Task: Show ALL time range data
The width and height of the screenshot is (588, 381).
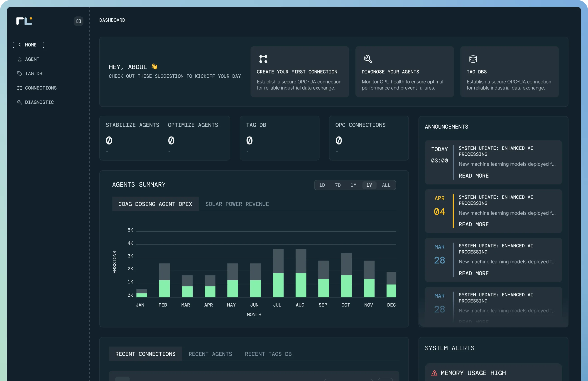Action: (386, 185)
